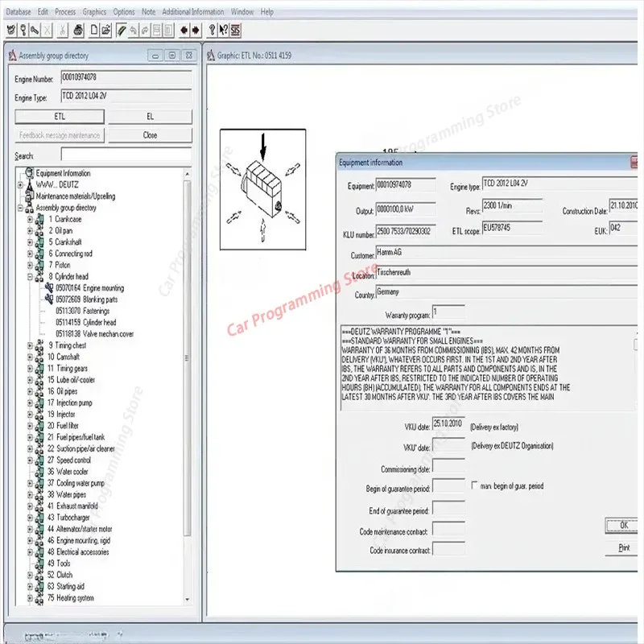Click the icon beside 05070164 Engine mounting
Viewport: 644px width, 644px height.
49,287
